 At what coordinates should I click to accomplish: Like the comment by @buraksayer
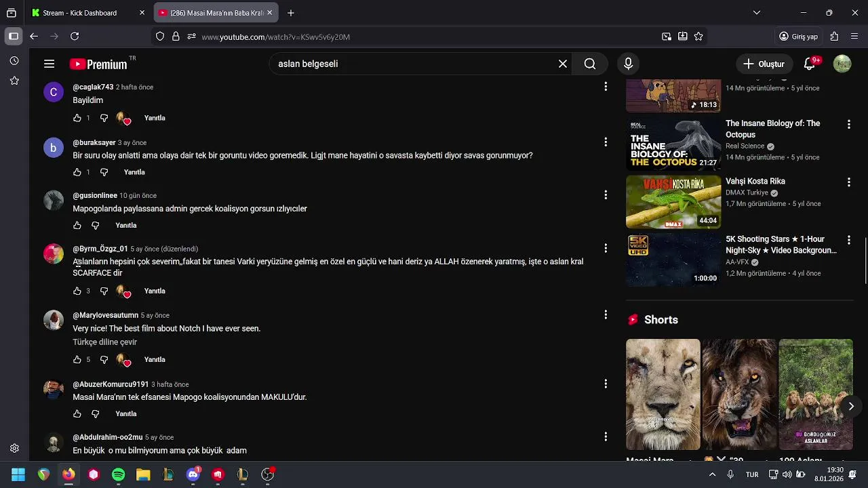pos(77,172)
